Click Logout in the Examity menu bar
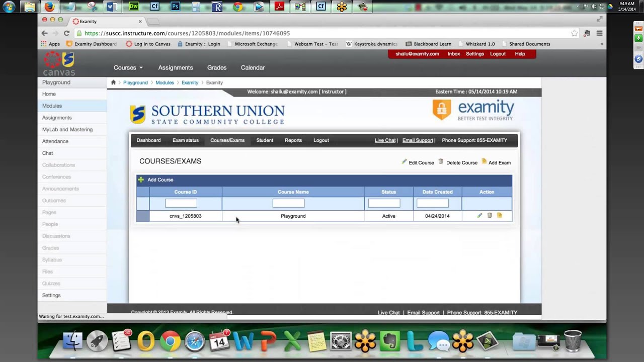The image size is (644, 362). (321, 140)
